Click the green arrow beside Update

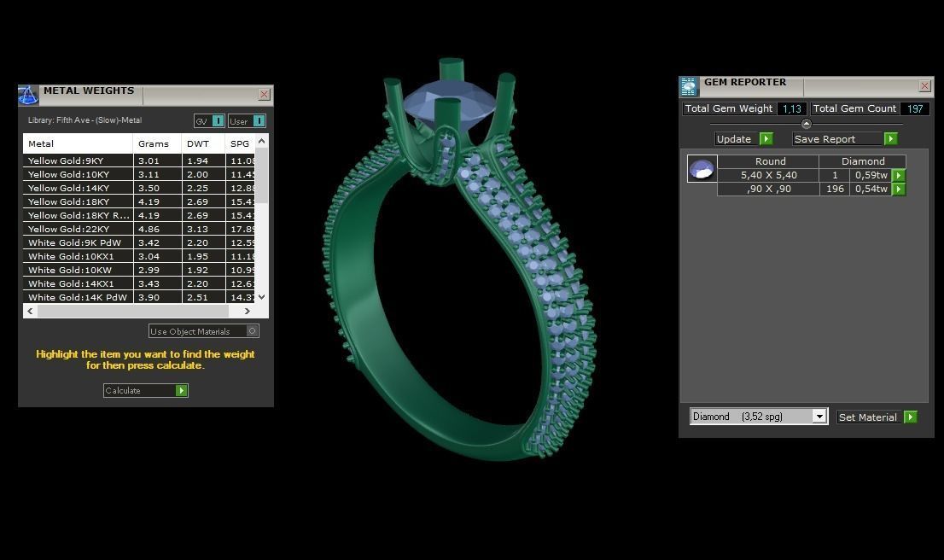(766, 139)
